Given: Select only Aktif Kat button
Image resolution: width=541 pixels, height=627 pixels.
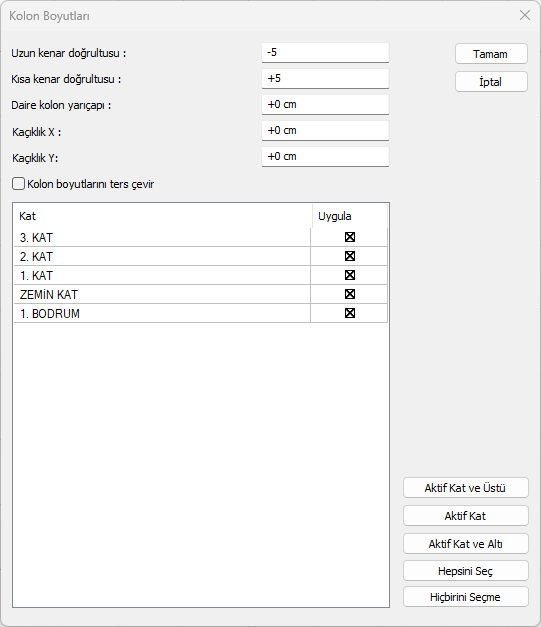Looking at the screenshot, I should pyautogui.click(x=465, y=515).
